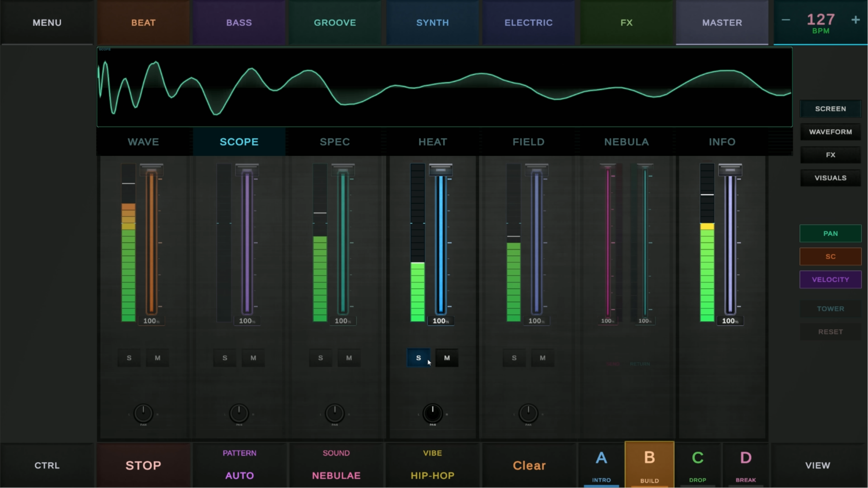Switch to the SYNTH tab
The width and height of the screenshot is (868, 488).
[x=432, y=22]
